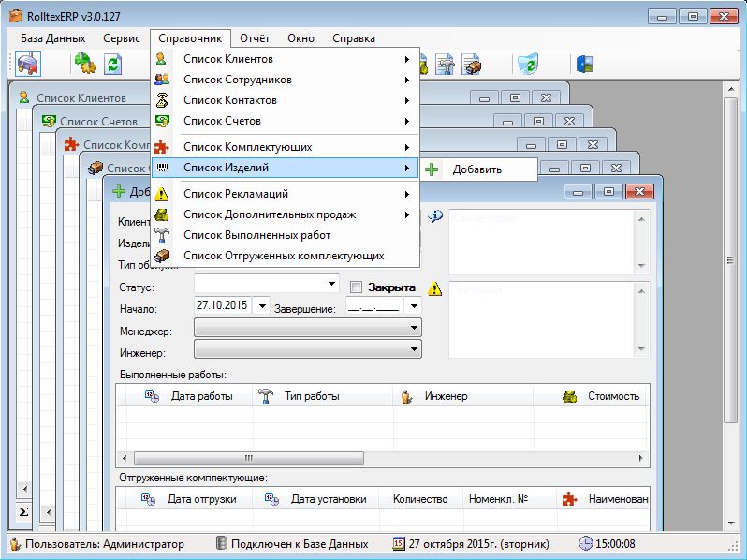Select Список Отгруженных комплектующих menu entry
747x560 pixels.
(285, 256)
